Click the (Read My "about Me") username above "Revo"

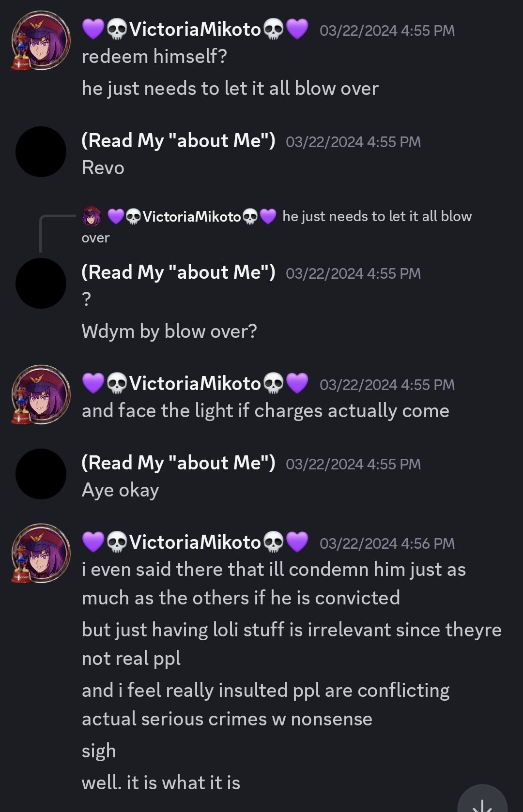click(178, 141)
